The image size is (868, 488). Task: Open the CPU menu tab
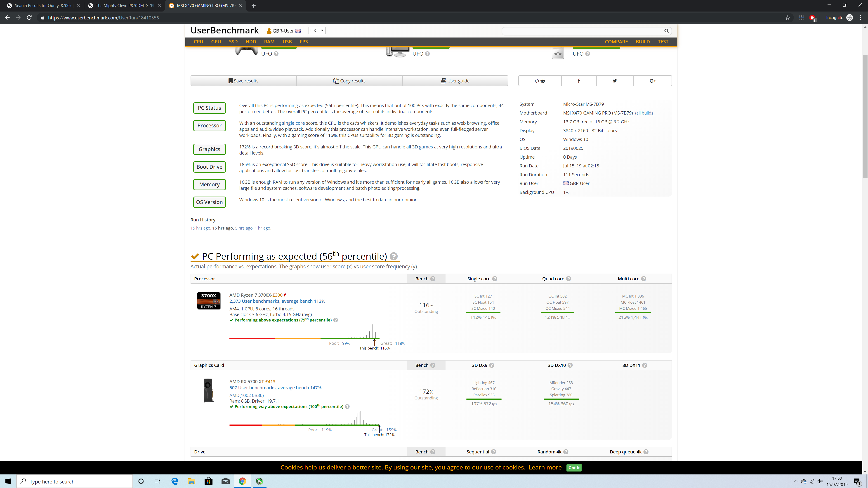pos(198,42)
